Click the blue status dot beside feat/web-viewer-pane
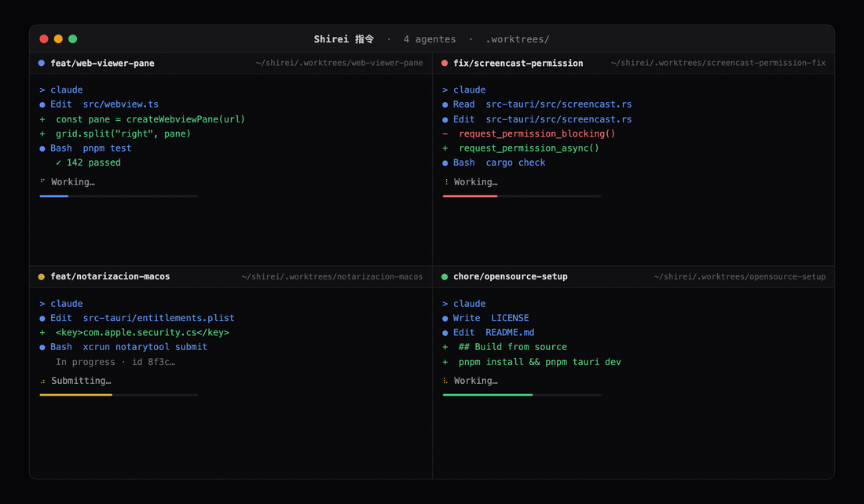The width and height of the screenshot is (864, 504). point(42,63)
